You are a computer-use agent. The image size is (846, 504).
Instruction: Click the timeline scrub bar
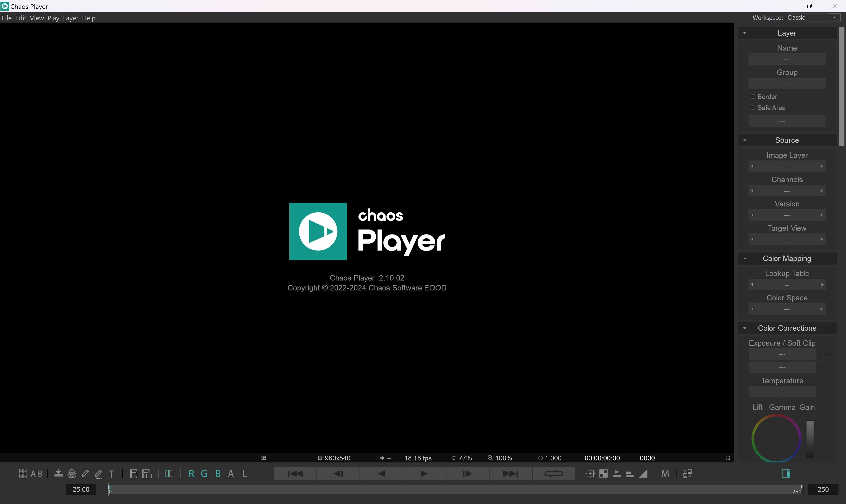(x=455, y=489)
